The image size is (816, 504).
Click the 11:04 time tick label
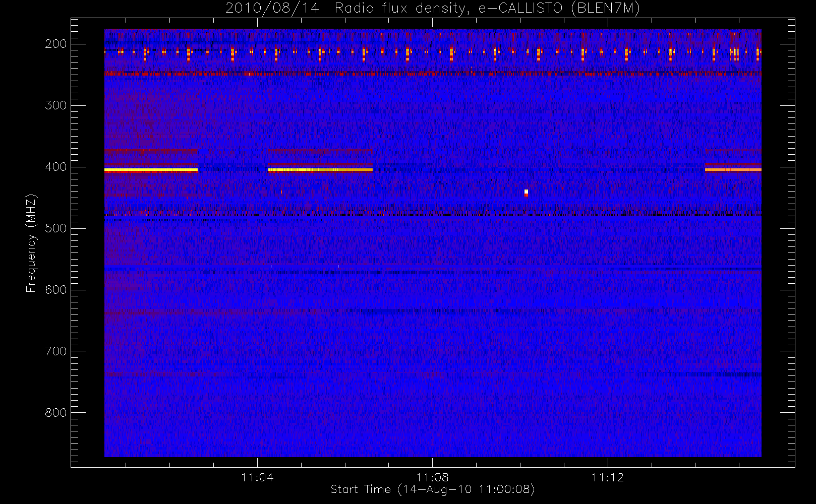click(x=257, y=477)
